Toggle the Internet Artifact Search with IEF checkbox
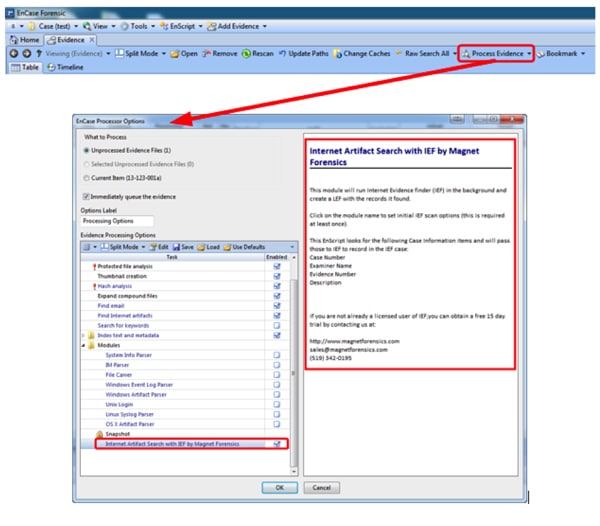Screen dimensions: 600x526 (x=277, y=444)
